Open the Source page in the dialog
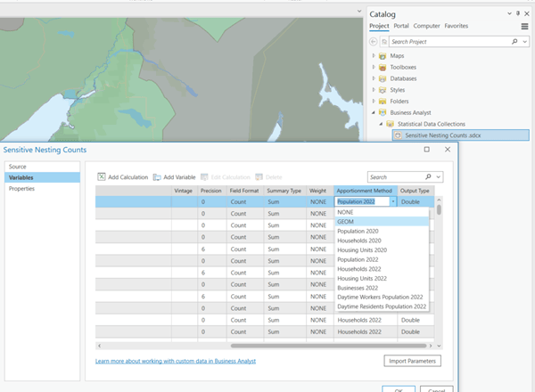Viewport: 535px width, 392px height. pos(42,167)
